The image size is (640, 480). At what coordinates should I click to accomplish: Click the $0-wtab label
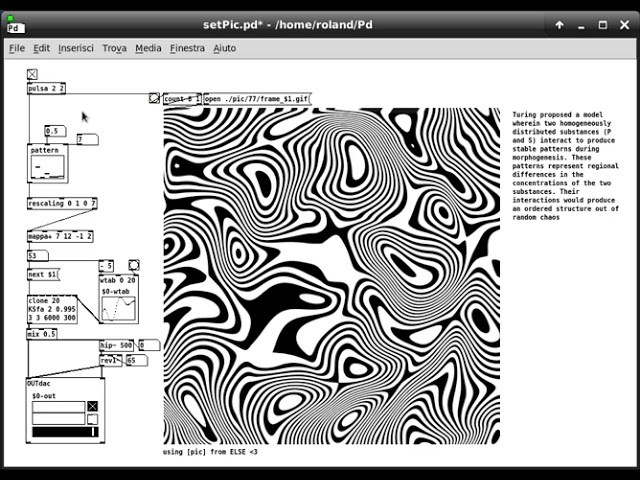point(116,291)
